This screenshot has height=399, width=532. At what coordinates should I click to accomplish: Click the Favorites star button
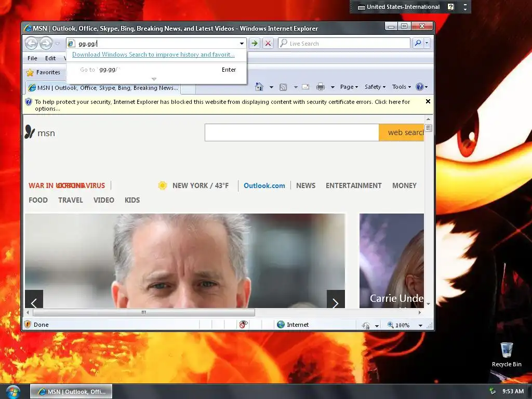[43, 72]
